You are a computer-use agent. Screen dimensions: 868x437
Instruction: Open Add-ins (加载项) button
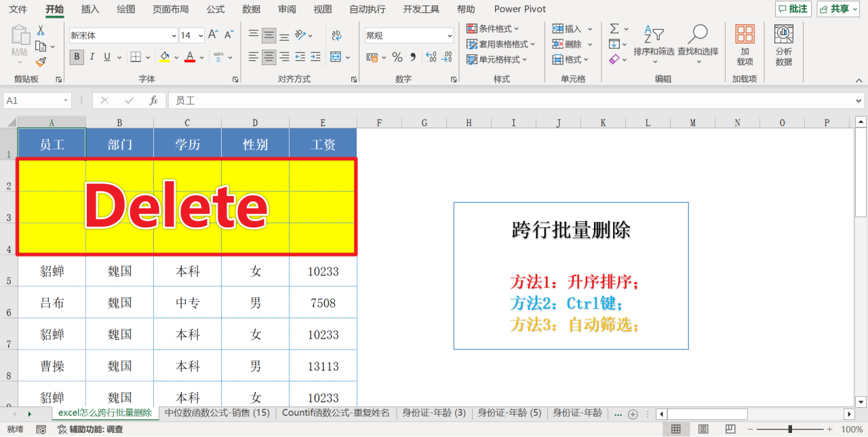tap(745, 45)
